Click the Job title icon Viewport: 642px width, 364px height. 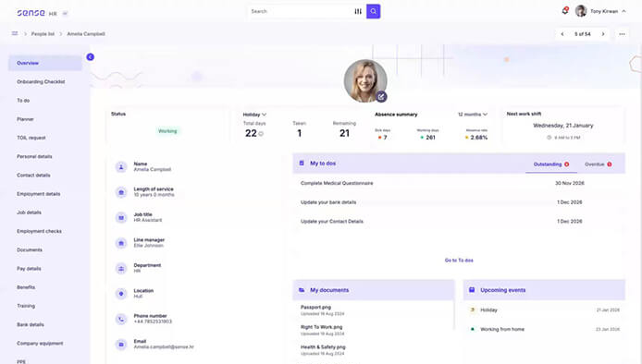click(121, 218)
